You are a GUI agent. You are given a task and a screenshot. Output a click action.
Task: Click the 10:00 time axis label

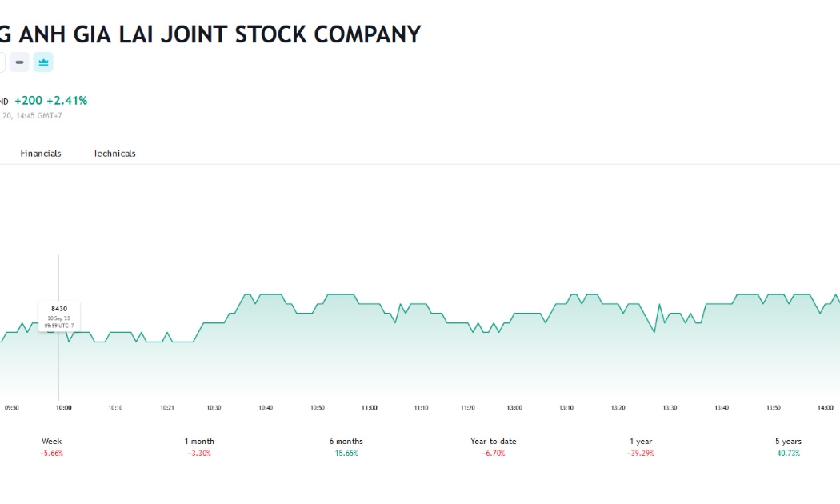pos(64,407)
